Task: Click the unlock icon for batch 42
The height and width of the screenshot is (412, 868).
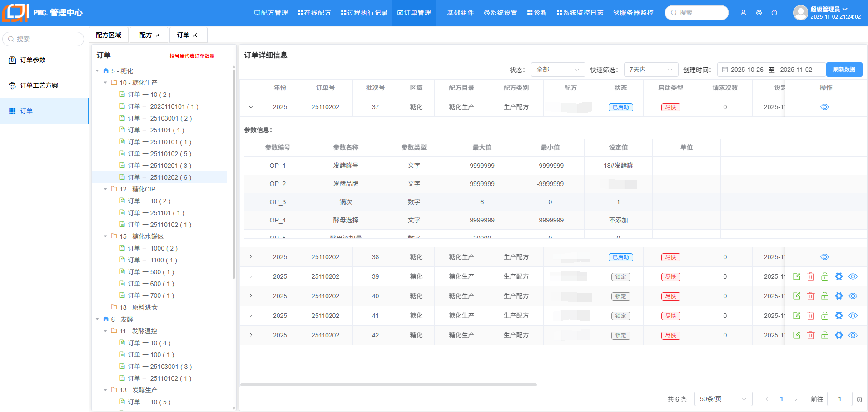Action: point(825,335)
